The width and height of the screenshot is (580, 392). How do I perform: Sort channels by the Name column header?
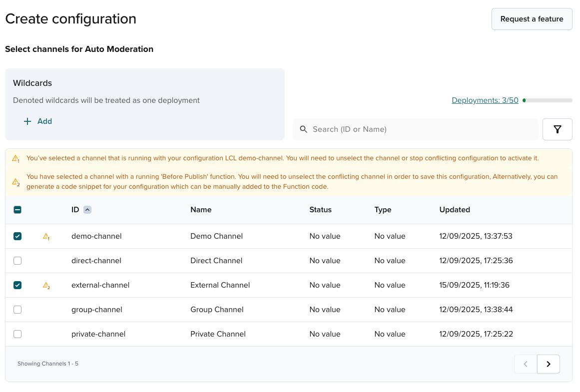pos(201,209)
